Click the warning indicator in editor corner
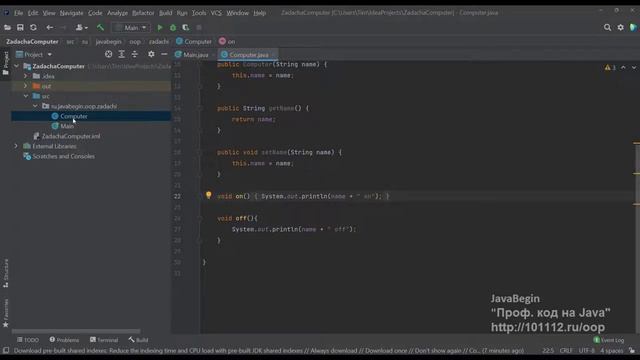This screenshot has width=640, height=360. (610, 67)
